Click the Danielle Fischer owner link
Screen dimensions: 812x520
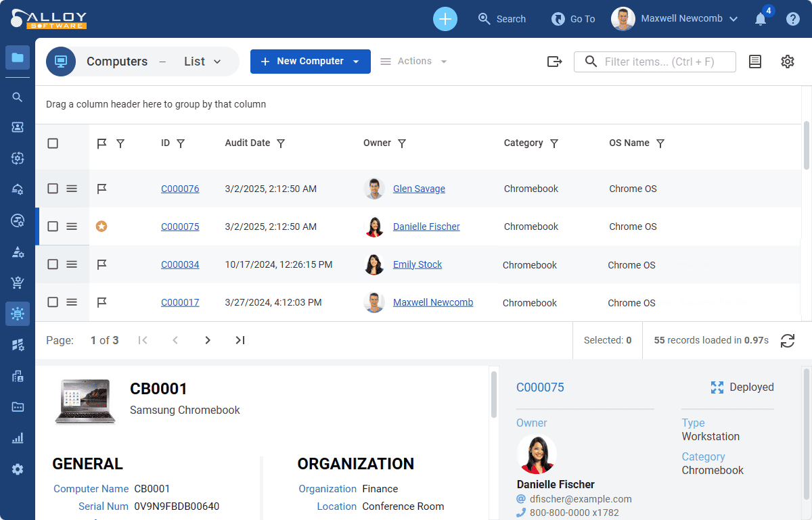(426, 227)
